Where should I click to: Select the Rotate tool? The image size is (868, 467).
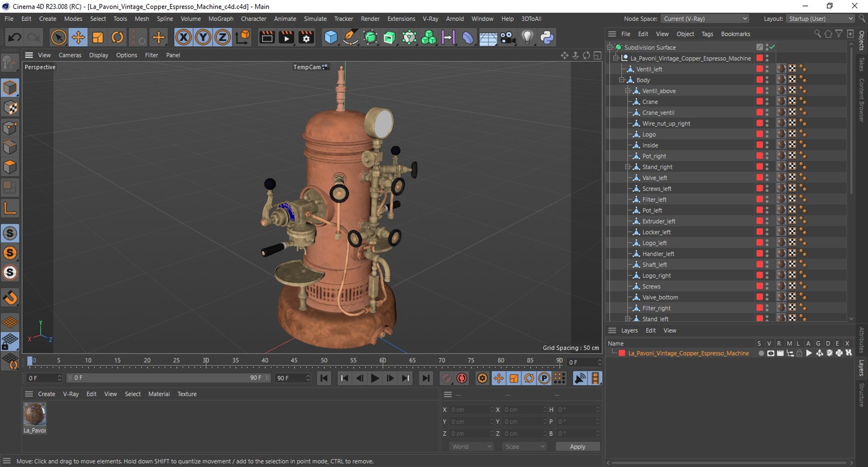(x=118, y=37)
